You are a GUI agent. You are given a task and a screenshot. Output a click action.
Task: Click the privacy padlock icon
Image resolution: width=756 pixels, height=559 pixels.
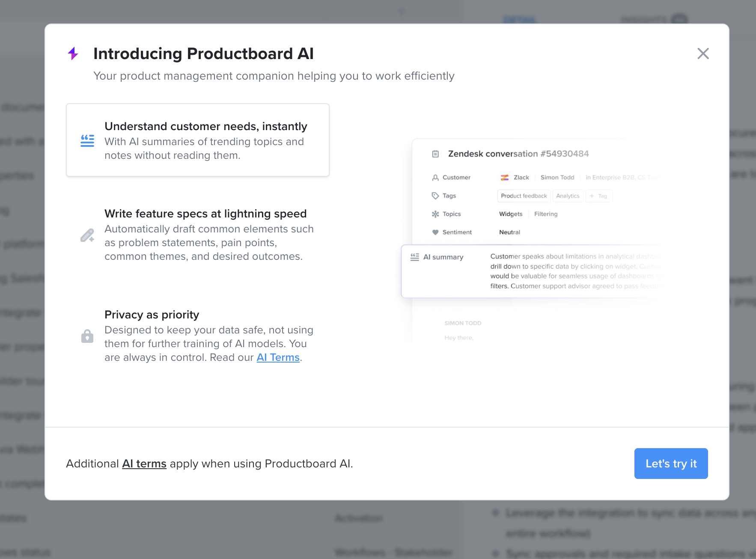(x=87, y=336)
